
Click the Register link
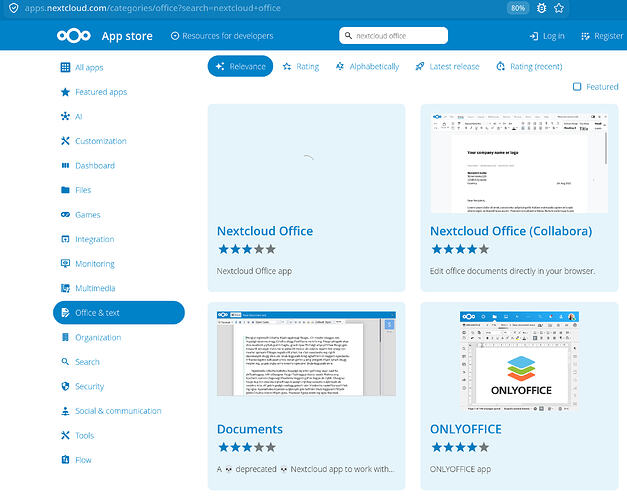point(602,36)
